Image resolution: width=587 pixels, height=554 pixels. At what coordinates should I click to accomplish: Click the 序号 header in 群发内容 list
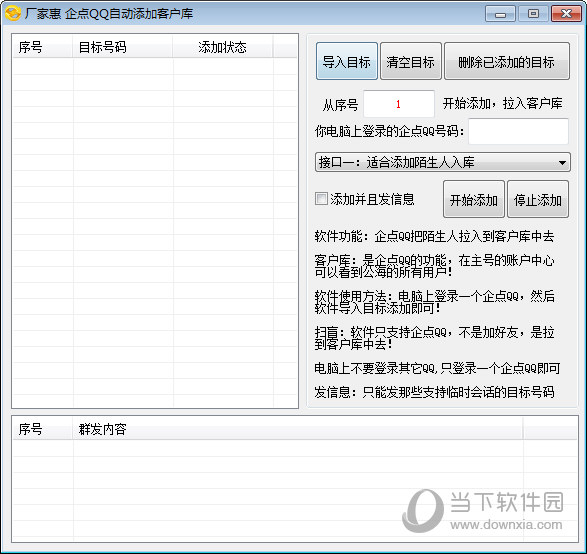42,429
